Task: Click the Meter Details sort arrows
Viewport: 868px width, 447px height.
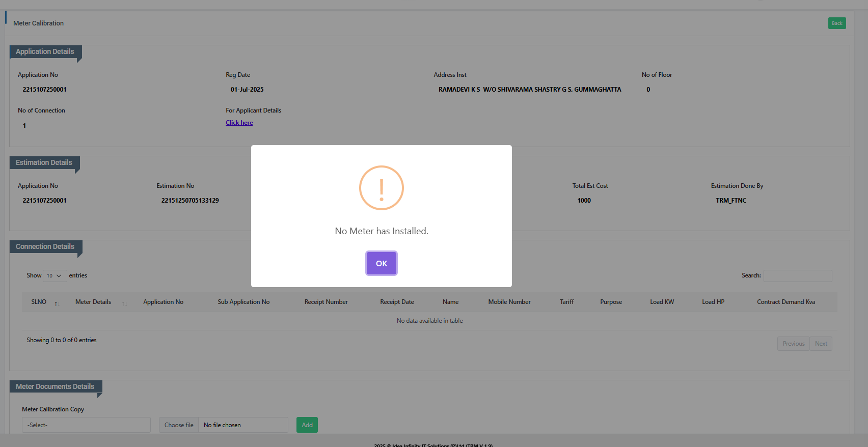Action: tap(124, 303)
